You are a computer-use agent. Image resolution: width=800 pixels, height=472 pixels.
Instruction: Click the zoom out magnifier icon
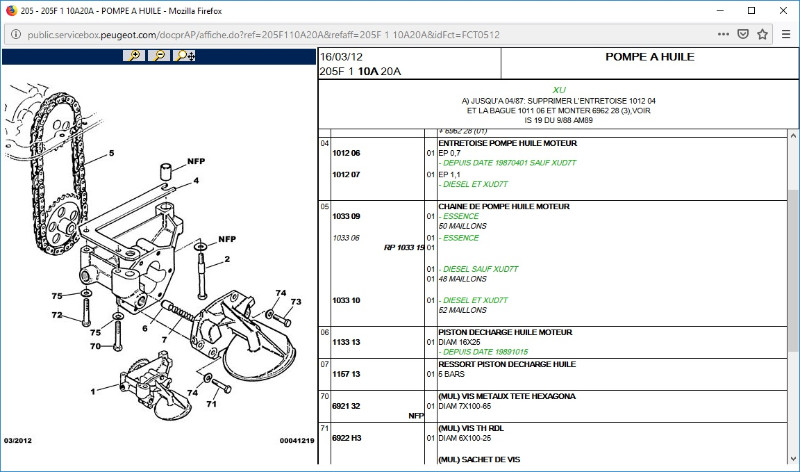point(159,56)
